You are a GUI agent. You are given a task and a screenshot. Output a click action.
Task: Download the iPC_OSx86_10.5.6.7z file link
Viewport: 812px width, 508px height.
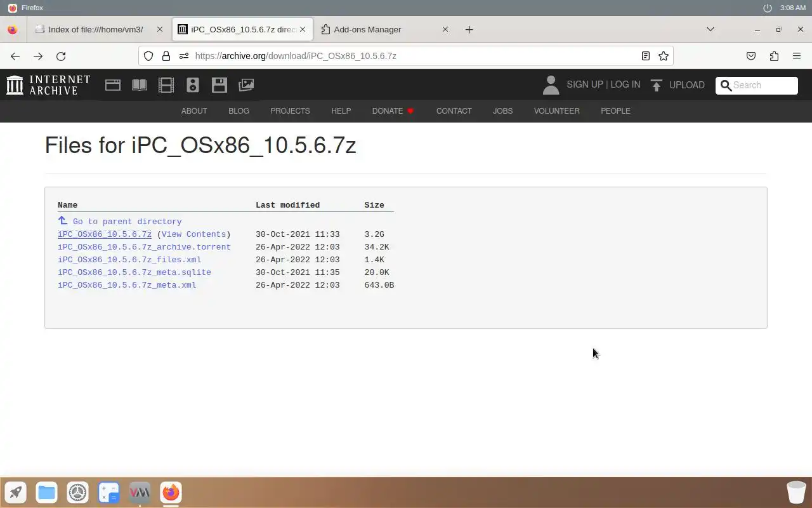pyautogui.click(x=105, y=234)
